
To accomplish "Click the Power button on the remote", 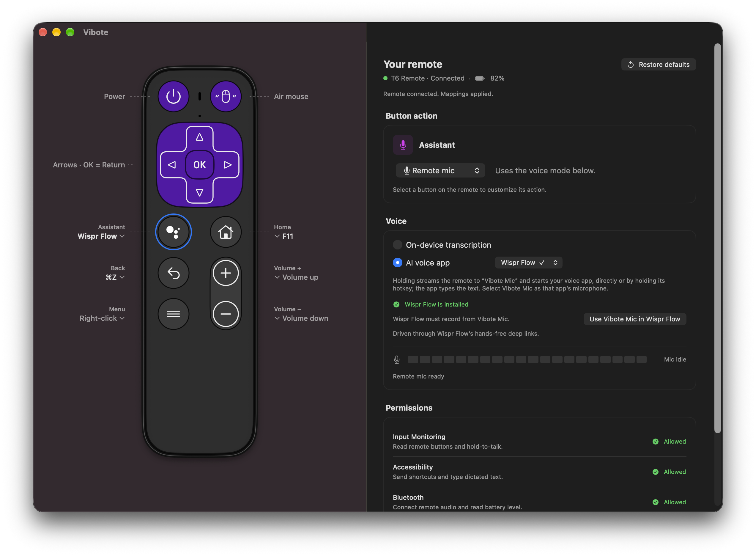I will point(174,96).
